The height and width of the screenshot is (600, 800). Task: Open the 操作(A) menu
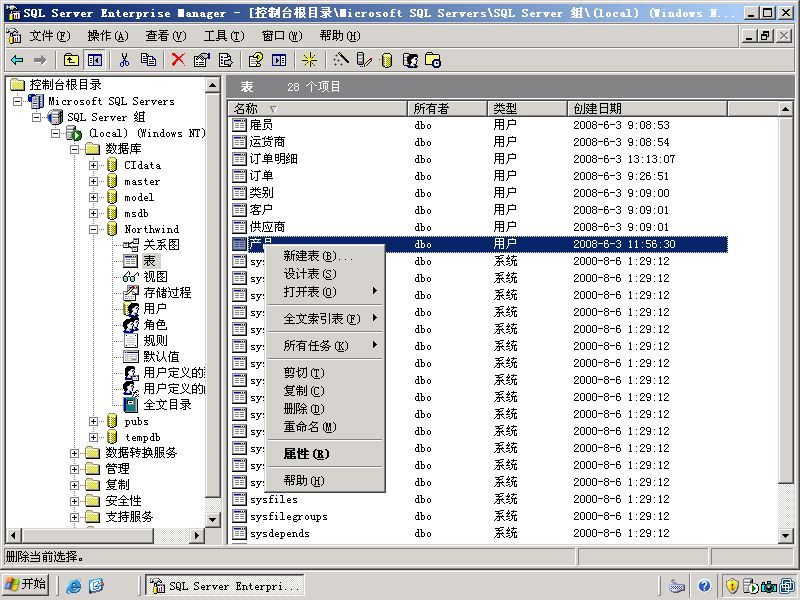[108, 36]
